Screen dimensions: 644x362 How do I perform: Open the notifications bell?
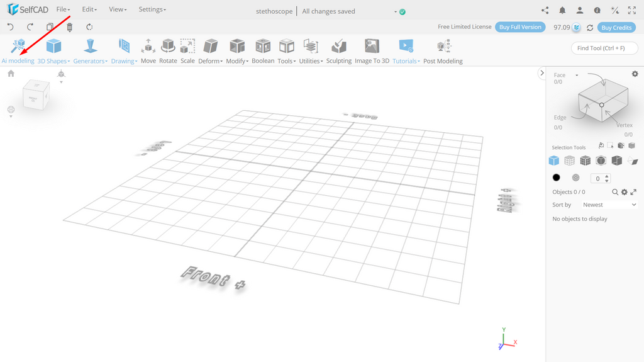(x=562, y=11)
